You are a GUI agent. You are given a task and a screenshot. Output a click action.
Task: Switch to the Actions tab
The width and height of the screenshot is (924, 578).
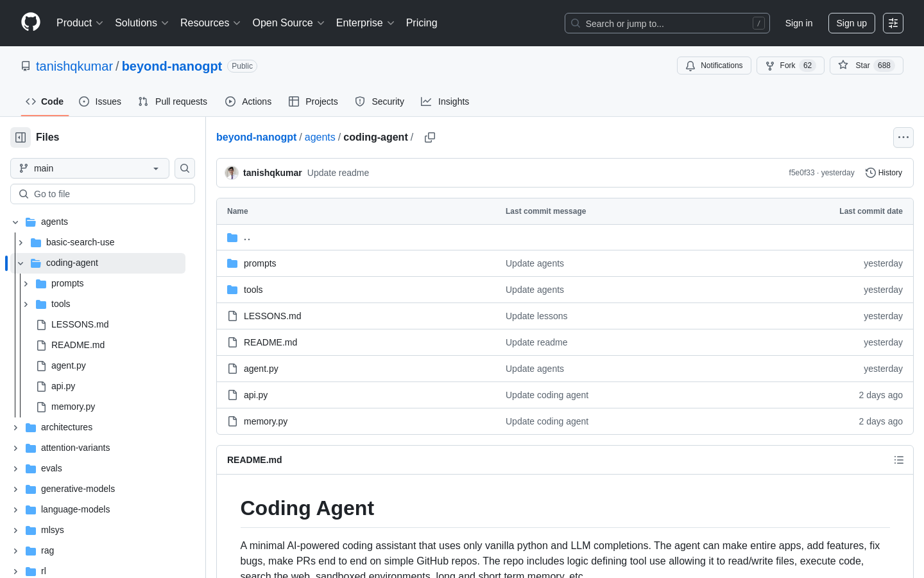click(x=248, y=101)
